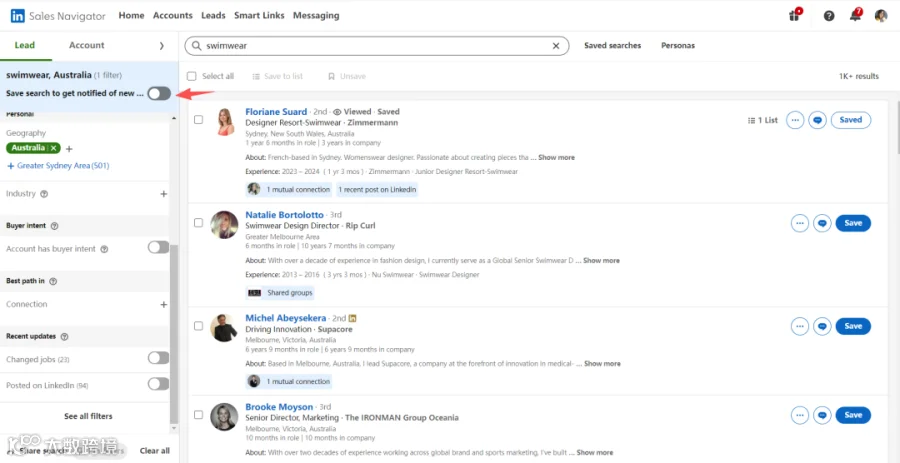This screenshot has height=463, width=900.
Task: Open Messaging
Action: pos(316,15)
